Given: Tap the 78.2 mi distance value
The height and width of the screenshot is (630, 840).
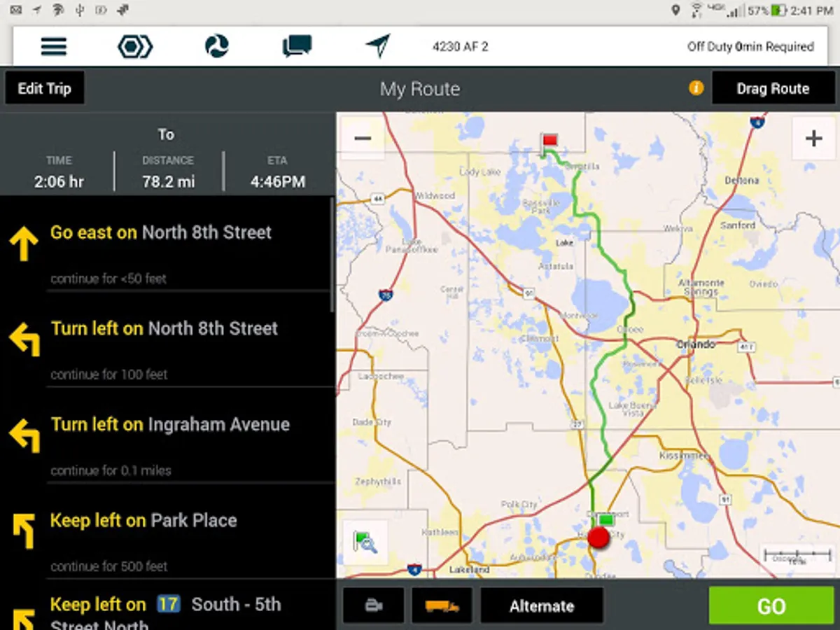Looking at the screenshot, I should pos(168,182).
